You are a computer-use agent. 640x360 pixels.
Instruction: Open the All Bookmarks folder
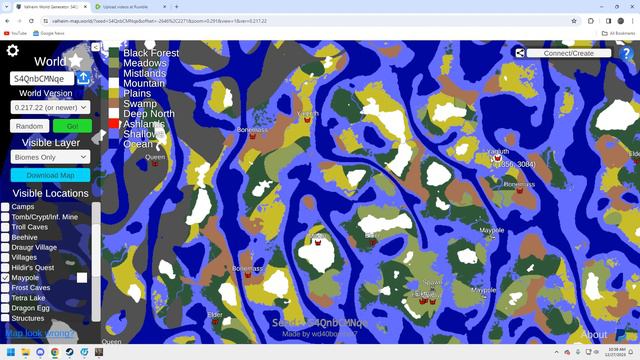[x=618, y=33]
